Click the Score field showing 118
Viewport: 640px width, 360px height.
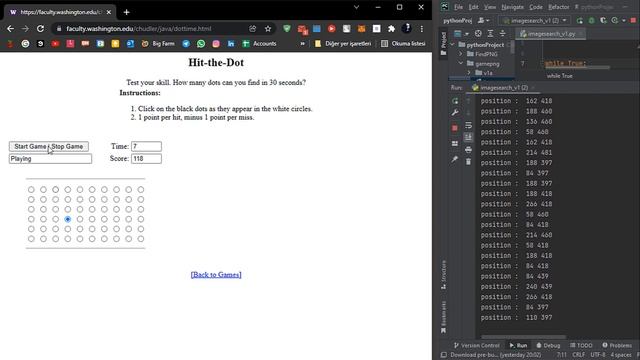coord(146,159)
